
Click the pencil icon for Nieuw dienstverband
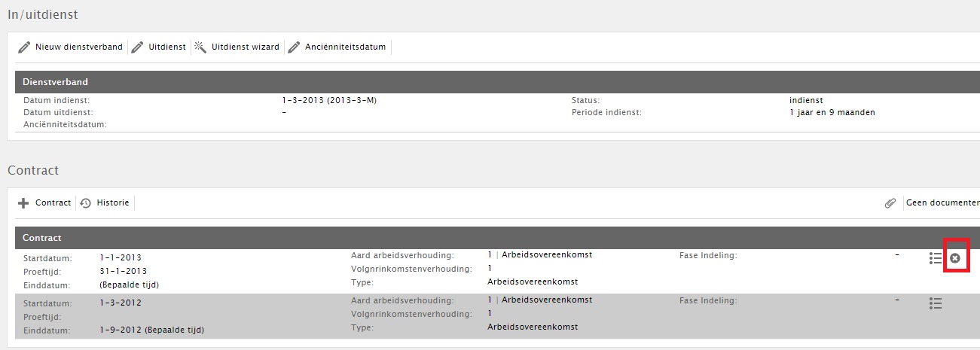24,47
